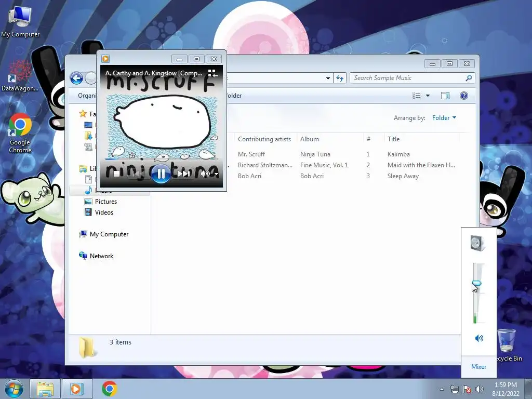The width and height of the screenshot is (532, 399).
Task: Show hidden tray icons
Action: click(442, 389)
